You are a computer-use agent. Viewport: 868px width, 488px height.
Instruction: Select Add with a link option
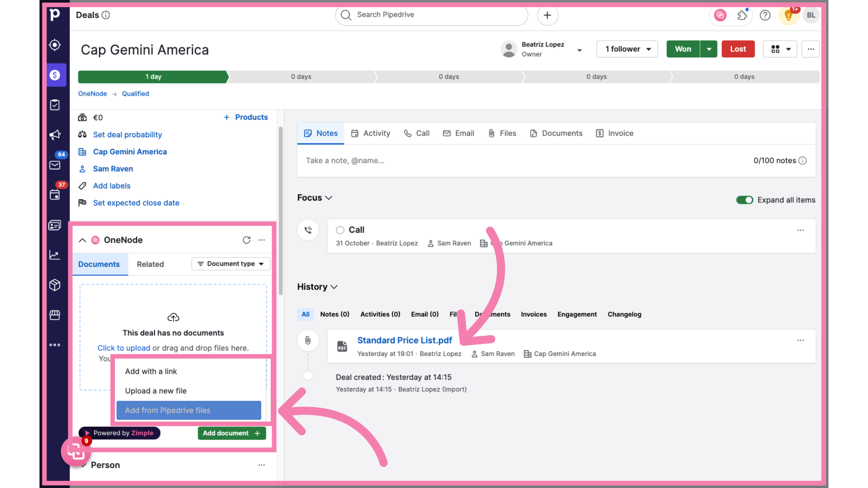coord(189,371)
